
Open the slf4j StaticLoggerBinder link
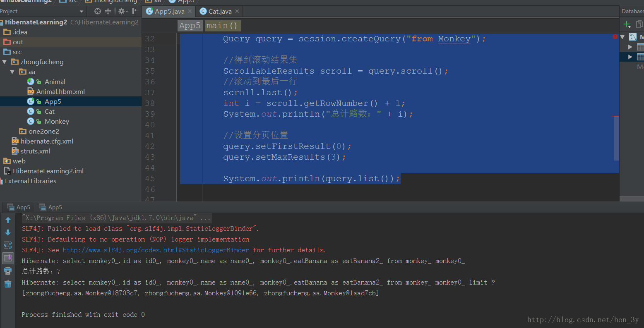point(156,250)
